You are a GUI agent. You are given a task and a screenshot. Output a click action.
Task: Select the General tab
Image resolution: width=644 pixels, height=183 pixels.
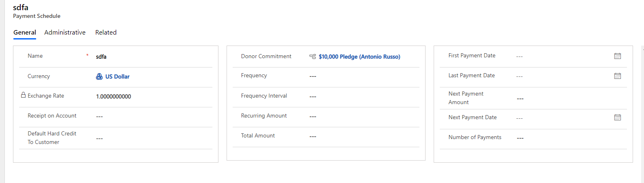25,33
